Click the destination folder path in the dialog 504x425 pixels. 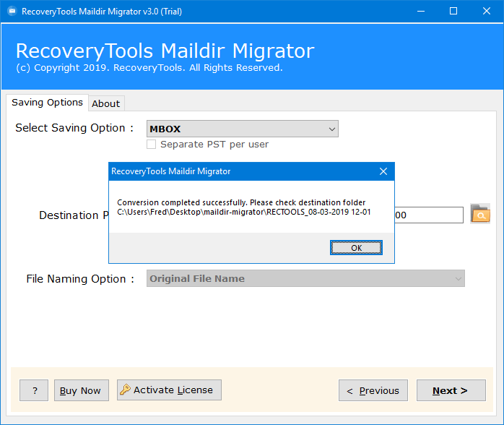pyautogui.click(x=243, y=212)
